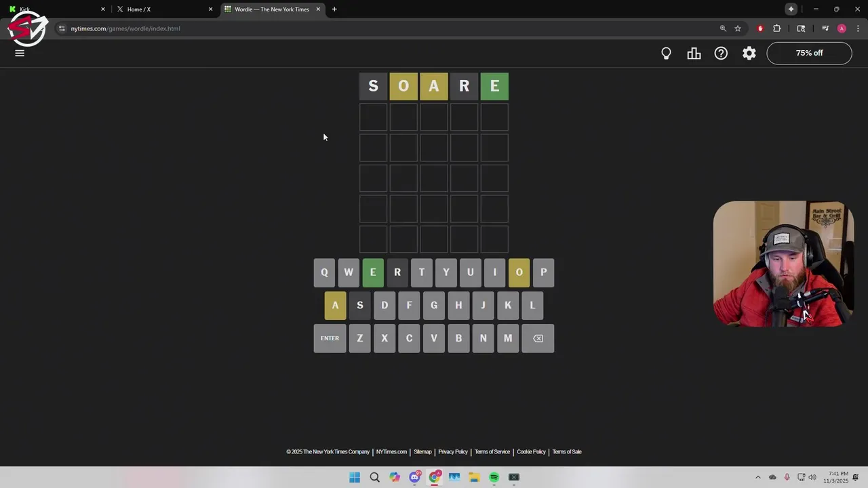Tap the yellow O key
868x488 pixels.
point(519,272)
